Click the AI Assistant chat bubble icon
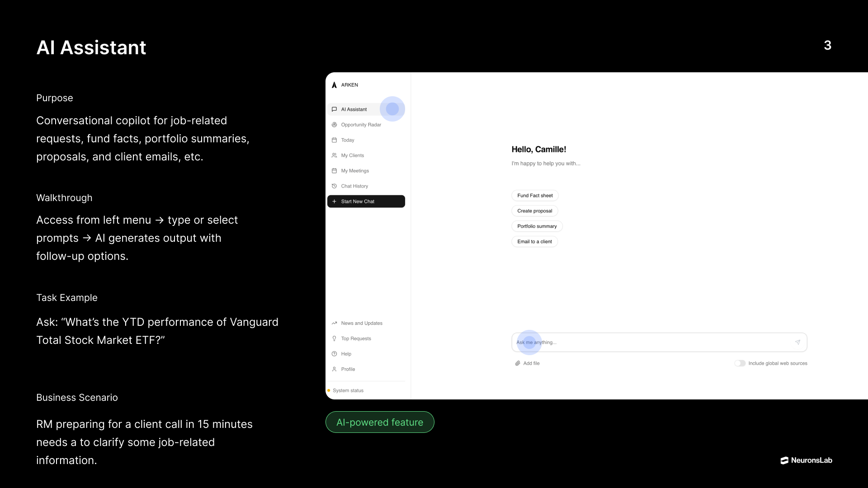Viewport: 868px width, 488px height. 334,109
